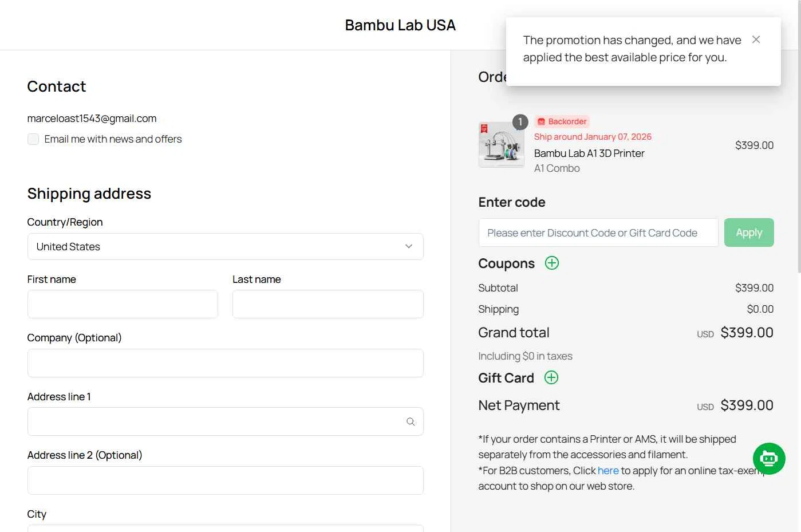Click the discount or gift card code field
Viewport: 801px width, 532px height.
pos(598,232)
